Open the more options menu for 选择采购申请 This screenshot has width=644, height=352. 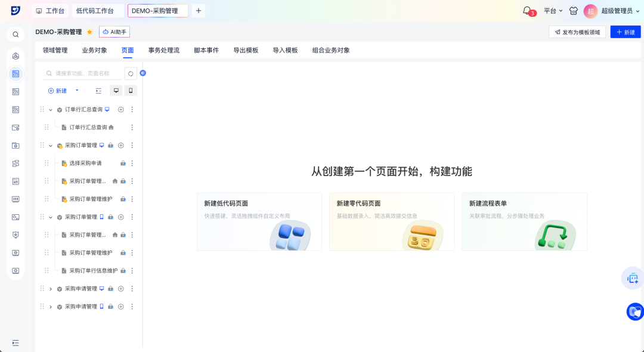tap(132, 163)
